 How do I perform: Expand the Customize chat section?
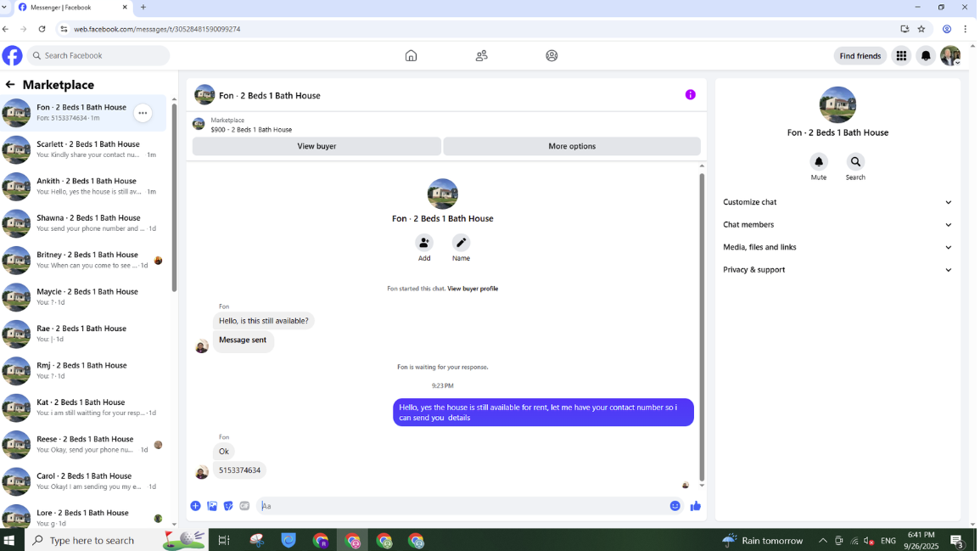point(837,202)
